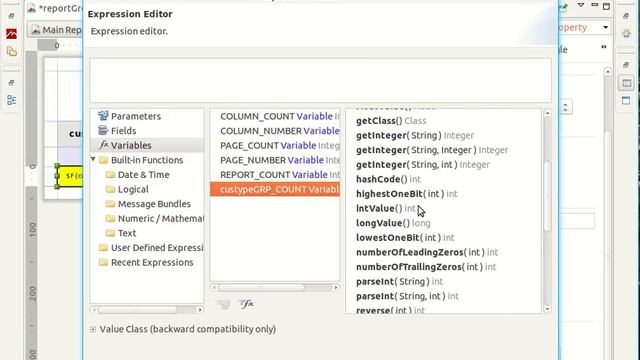Choose numberOfTrailingZeros( int ) method
Image resolution: width=640 pixels, height=360 pixels.
pyautogui.click(x=426, y=267)
